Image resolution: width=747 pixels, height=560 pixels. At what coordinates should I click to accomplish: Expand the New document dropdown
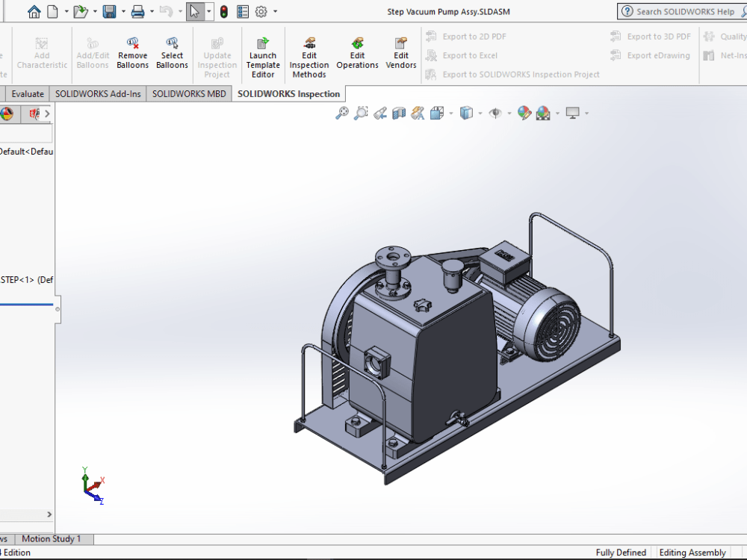point(65,11)
